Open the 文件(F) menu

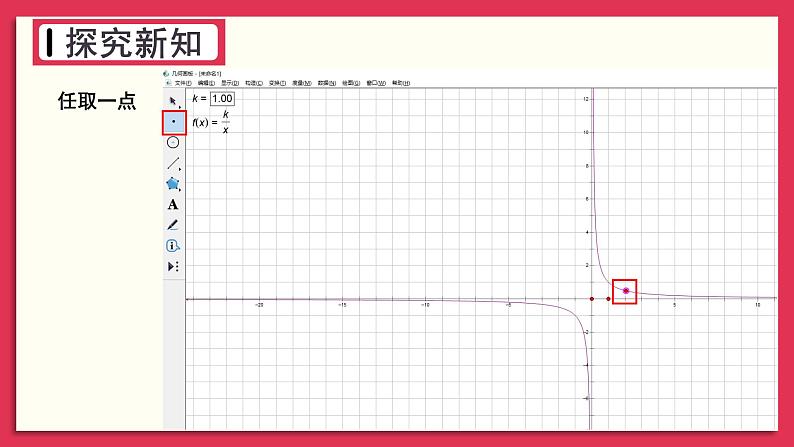click(x=183, y=83)
